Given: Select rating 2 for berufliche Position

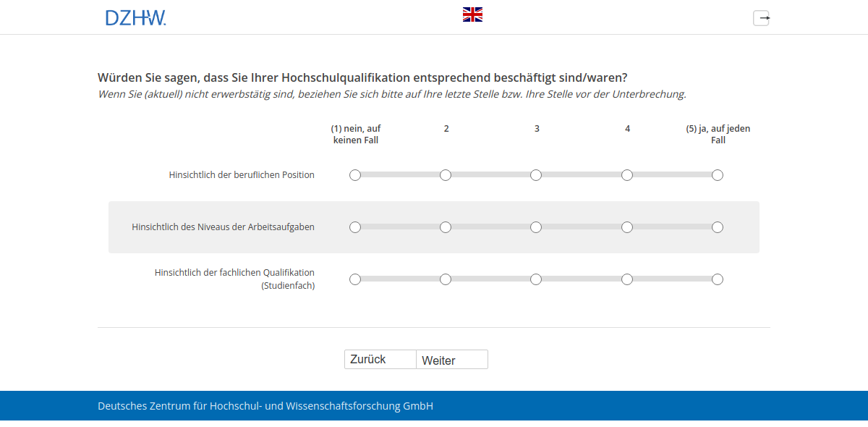Looking at the screenshot, I should click(446, 174).
